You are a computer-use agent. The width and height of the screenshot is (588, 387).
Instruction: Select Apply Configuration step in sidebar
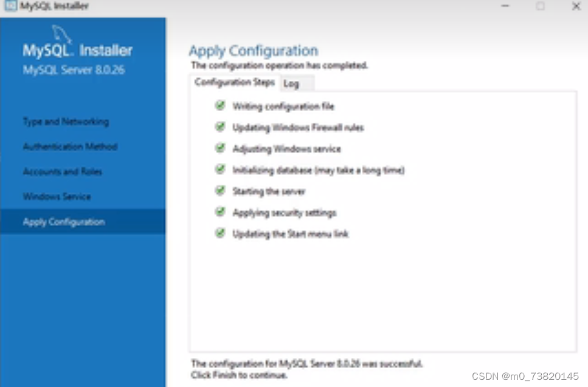point(83,222)
